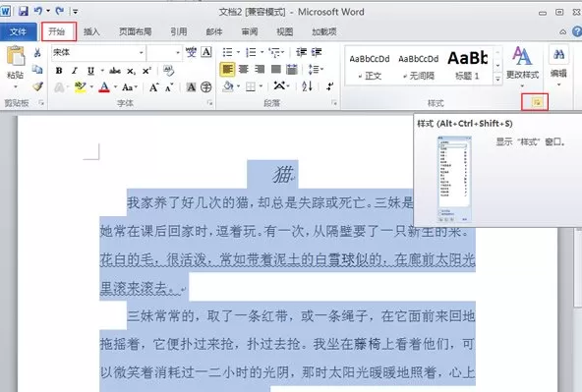This screenshot has height=392, width=582.
Task: Apply the 无间隔 style
Action: coord(419,67)
